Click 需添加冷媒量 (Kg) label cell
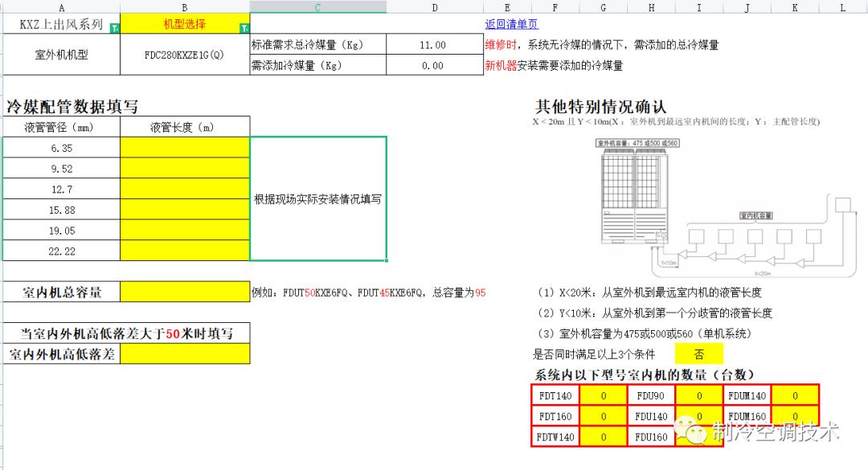Screen dimensions: 868x470 click(x=317, y=65)
